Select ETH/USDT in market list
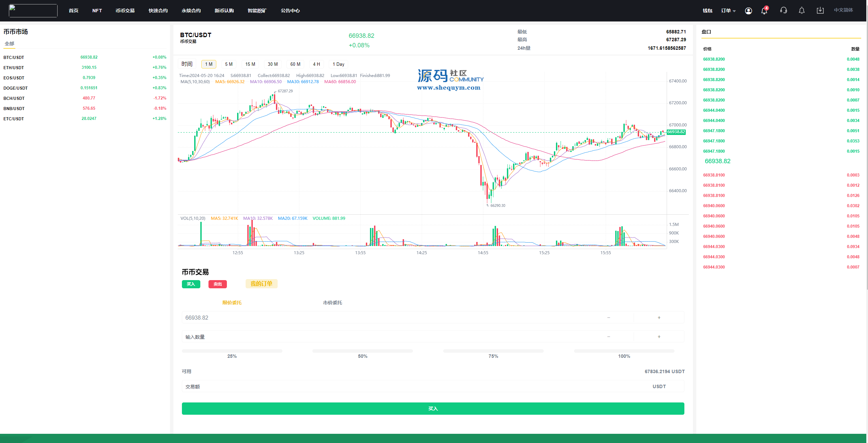 coord(85,67)
